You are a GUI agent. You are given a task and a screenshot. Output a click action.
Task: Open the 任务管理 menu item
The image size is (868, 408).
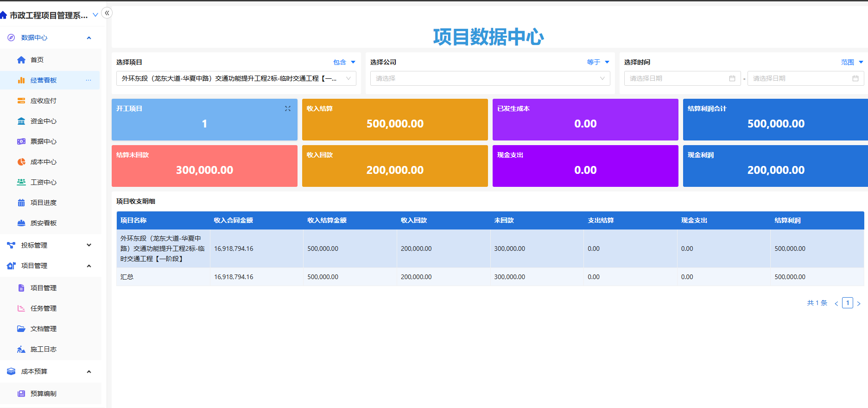click(50, 308)
